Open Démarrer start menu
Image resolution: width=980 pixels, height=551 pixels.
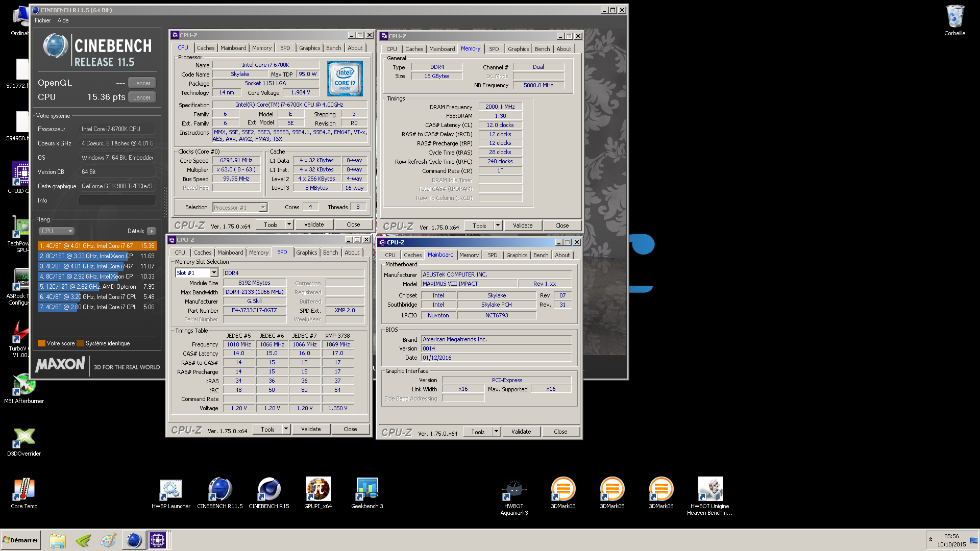tap(20, 540)
